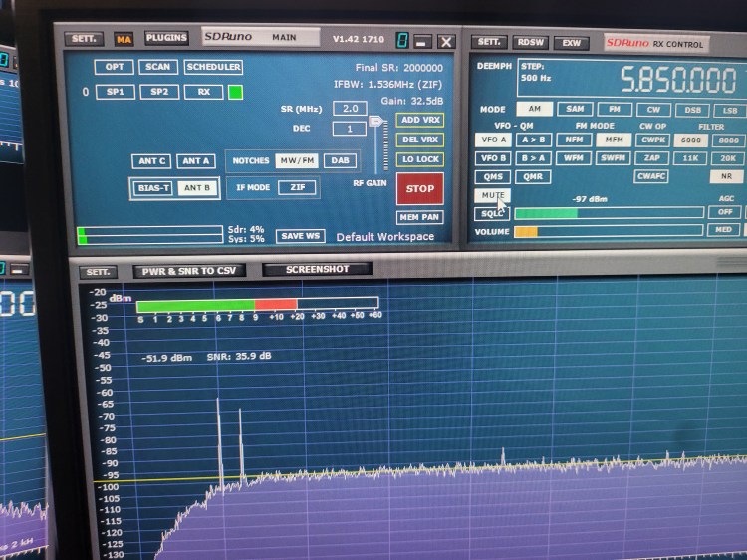Toggle the RX control window button
747x560 pixels.
click(203, 92)
